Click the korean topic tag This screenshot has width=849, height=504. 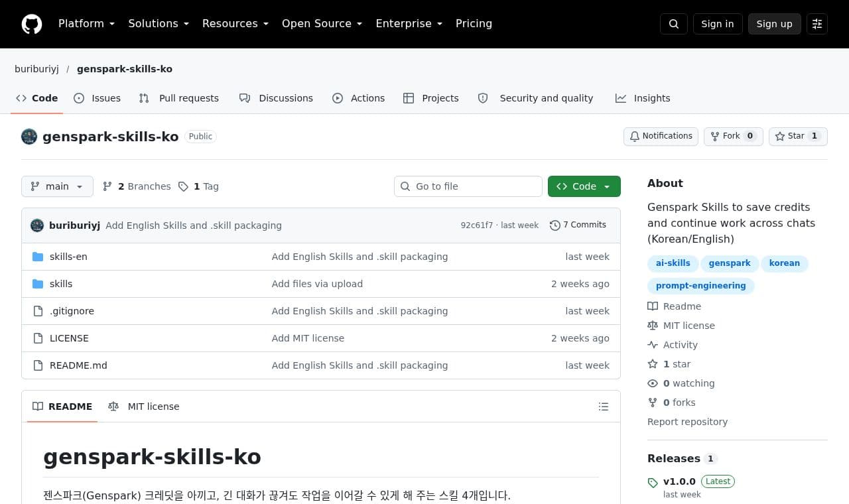[x=785, y=263]
